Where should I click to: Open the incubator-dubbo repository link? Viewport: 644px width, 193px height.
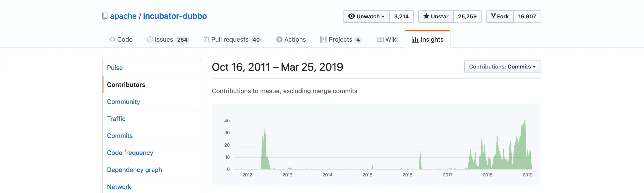pyautogui.click(x=175, y=16)
